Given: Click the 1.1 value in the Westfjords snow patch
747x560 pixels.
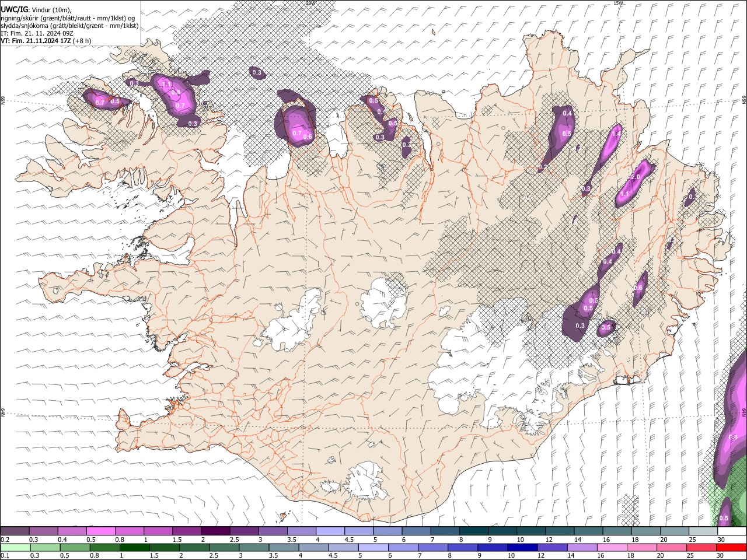Looking at the screenshot, I should coord(166,85).
